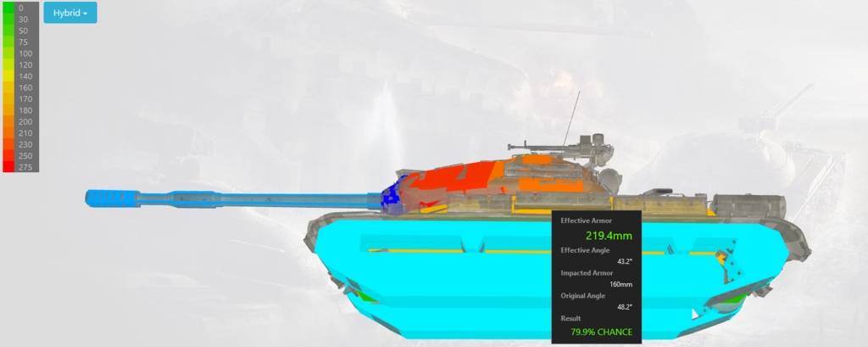The image size is (868, 347).
Task: Click the 170 armor legend swatch
Action: [8, 98]
